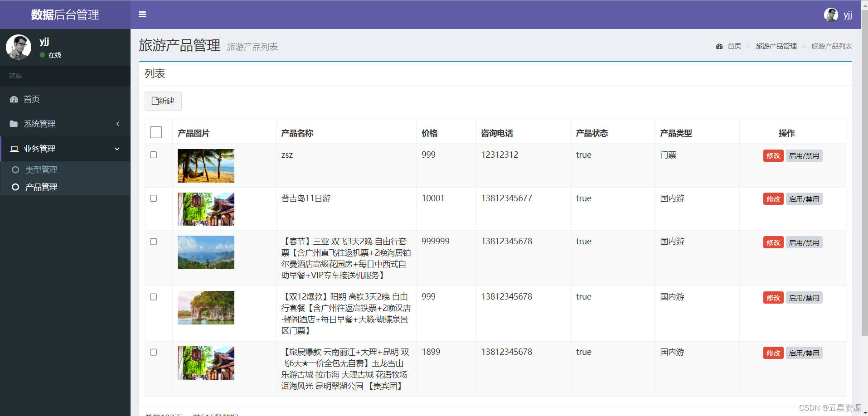Click 启用/禁用 for 普吉岛11日游

click(x=804, y=199)
